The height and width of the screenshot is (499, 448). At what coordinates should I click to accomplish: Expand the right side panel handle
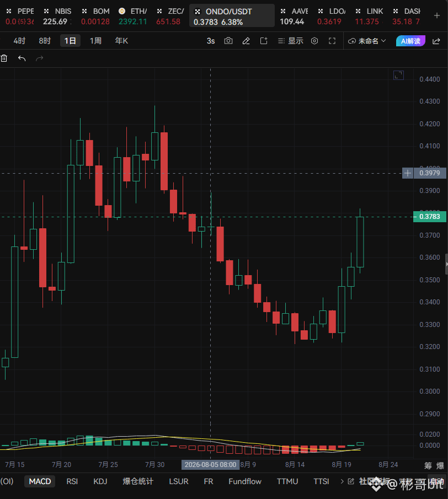click(x=446, y=264)
